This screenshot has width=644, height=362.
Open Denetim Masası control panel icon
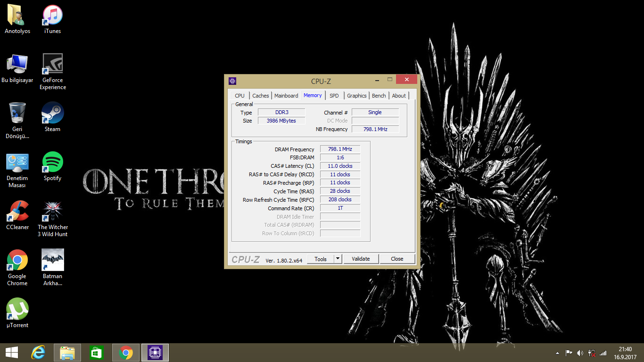coord(17,170)
